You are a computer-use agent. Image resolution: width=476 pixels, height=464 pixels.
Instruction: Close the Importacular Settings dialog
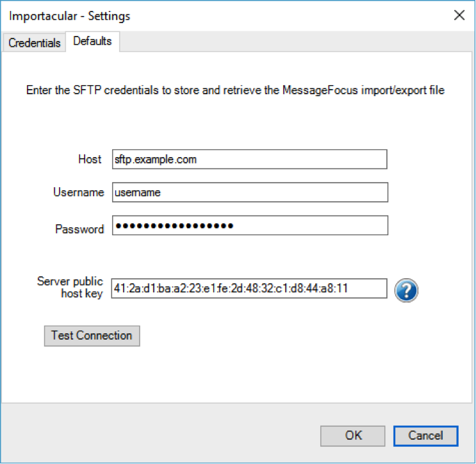(459, 15)
